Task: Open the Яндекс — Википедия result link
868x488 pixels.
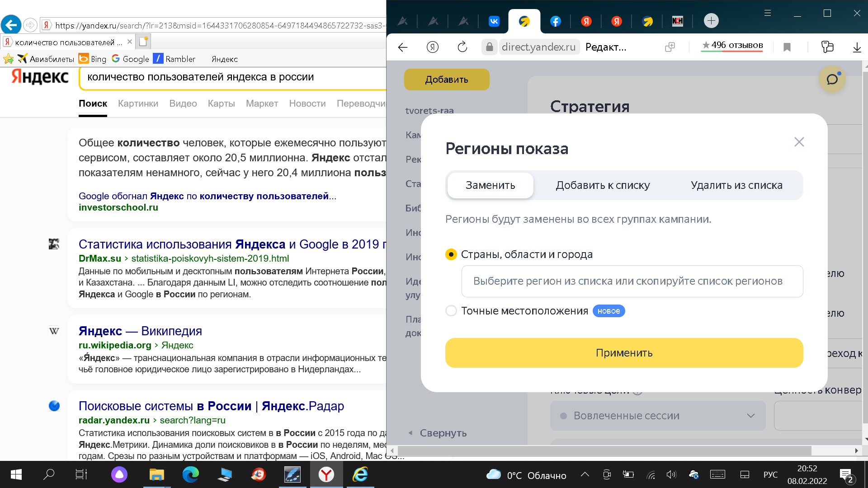Action: coord(140,331)
